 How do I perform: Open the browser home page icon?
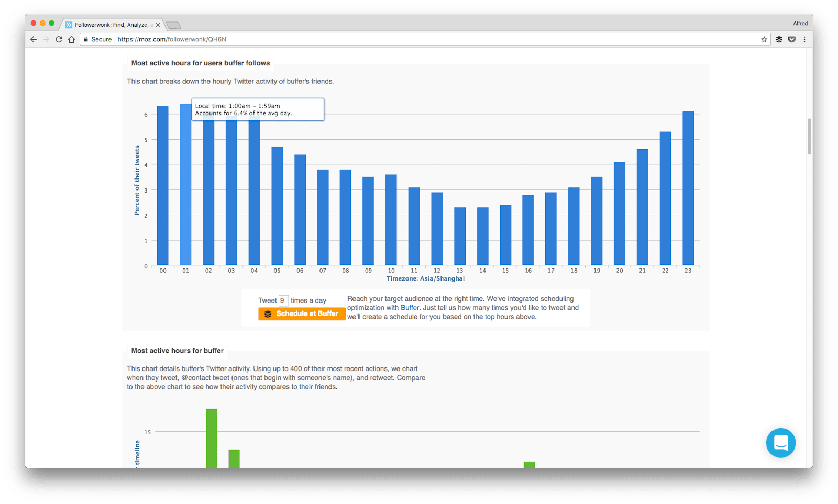(71, 39)
